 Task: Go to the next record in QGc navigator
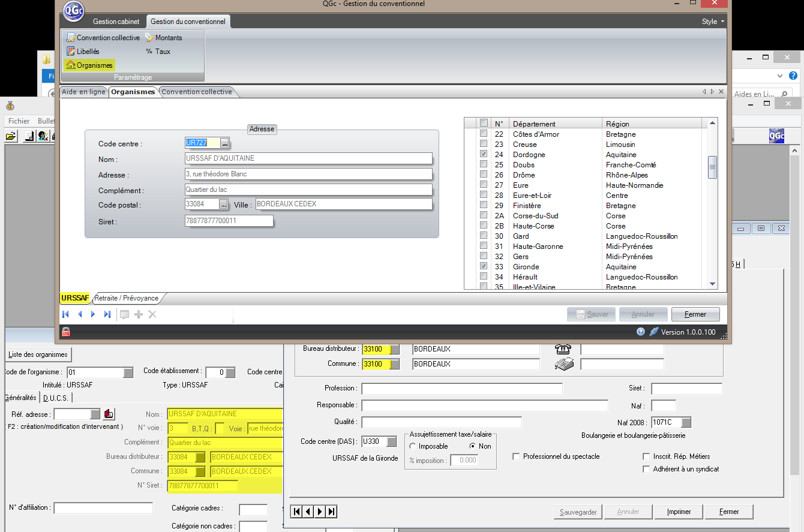point(93,314)
